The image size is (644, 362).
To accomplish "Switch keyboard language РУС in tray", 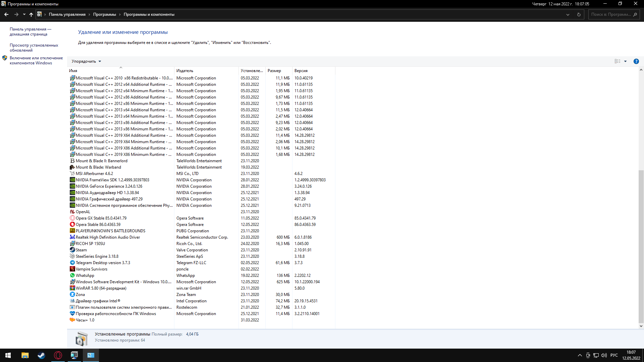I will tap(614, 355).
